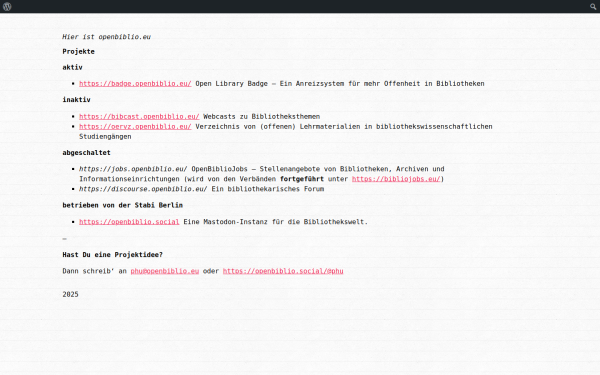Follow the oervz.openbiblio.eu link
The width and height of the screenshot is (600, 375).
[135, 126]
